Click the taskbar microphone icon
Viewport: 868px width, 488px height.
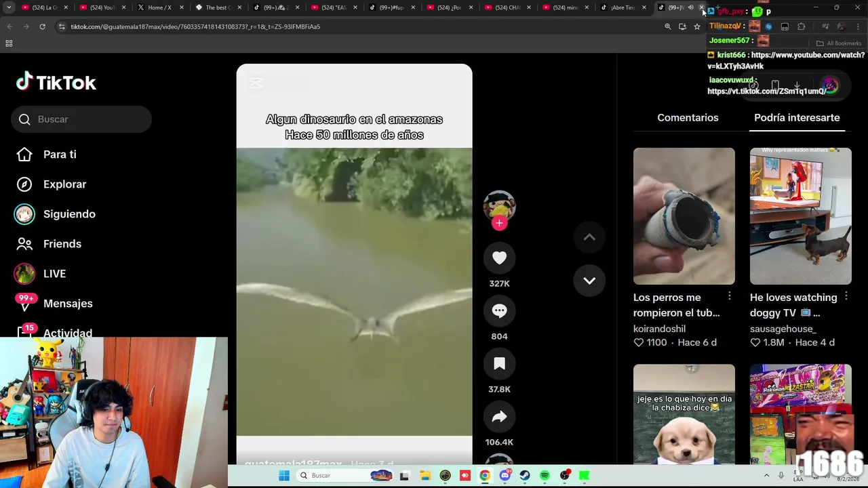tap(781, 476)
